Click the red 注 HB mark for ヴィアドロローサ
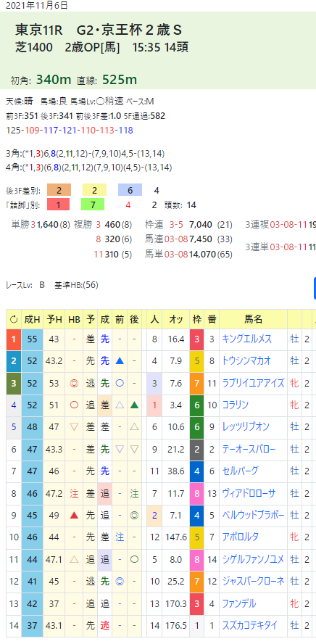Image resolution: width=316 pixels, height=644 pixels. (x=74, y=493)
